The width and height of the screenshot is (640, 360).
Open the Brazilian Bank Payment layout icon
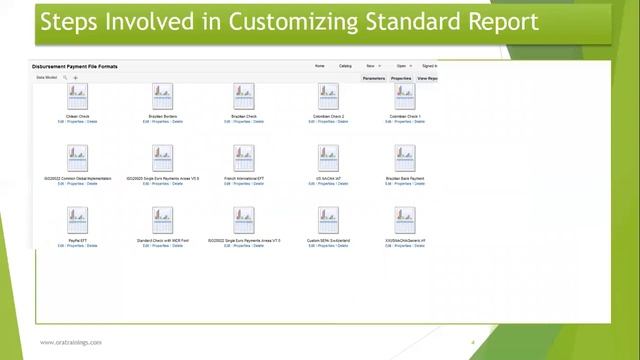coord(405,158)
